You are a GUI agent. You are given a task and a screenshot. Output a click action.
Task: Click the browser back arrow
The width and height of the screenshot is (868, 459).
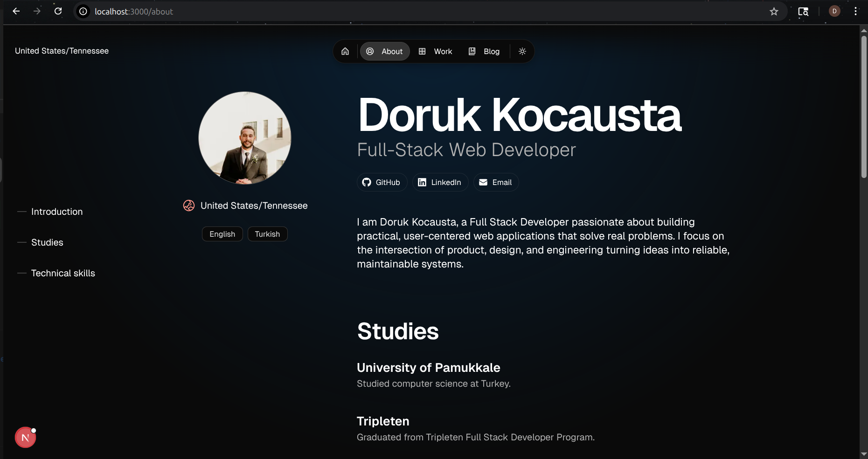[16, 11]
